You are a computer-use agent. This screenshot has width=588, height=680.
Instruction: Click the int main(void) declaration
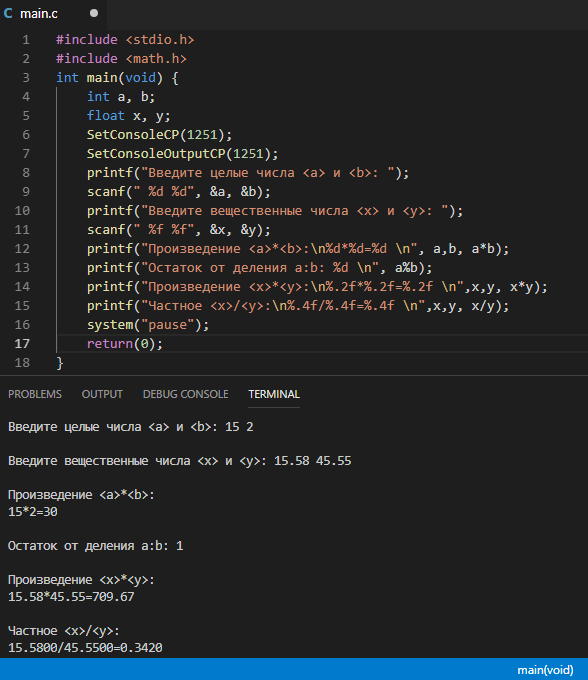click(x=117, y=78)
